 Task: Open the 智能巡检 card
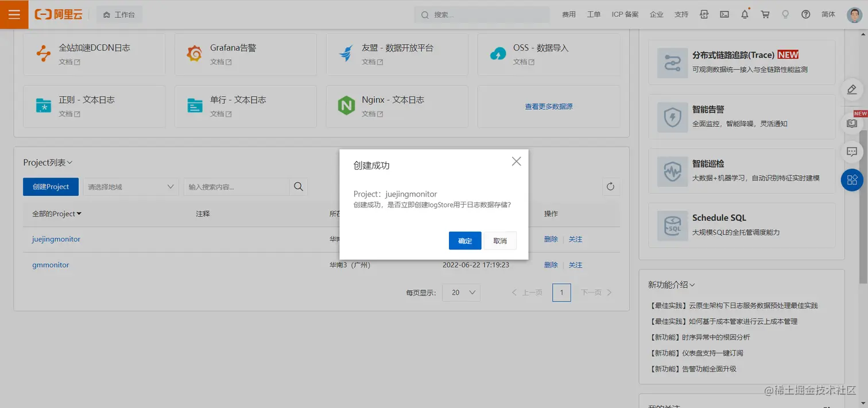(x=742, y=171)
